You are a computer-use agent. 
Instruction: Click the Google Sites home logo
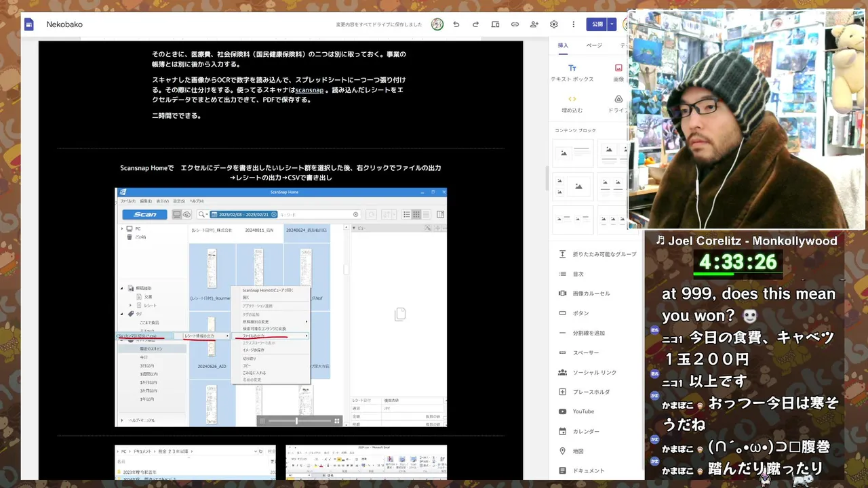point(29,24)
